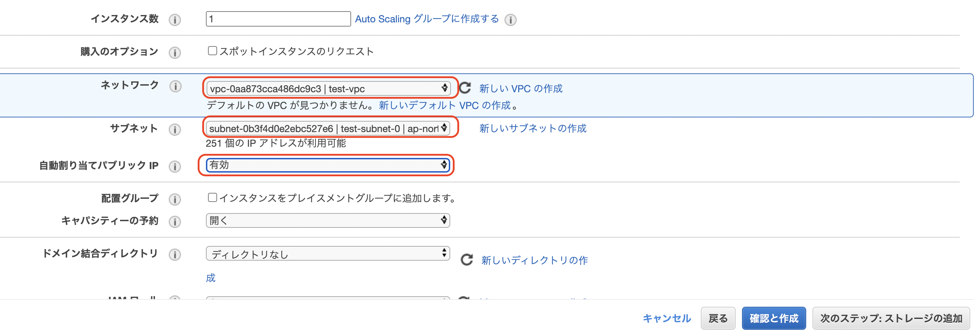Screen dimensions: 980x334
Task: Click the info icon next to ネットワーク
Action: (x=175, y=87)
